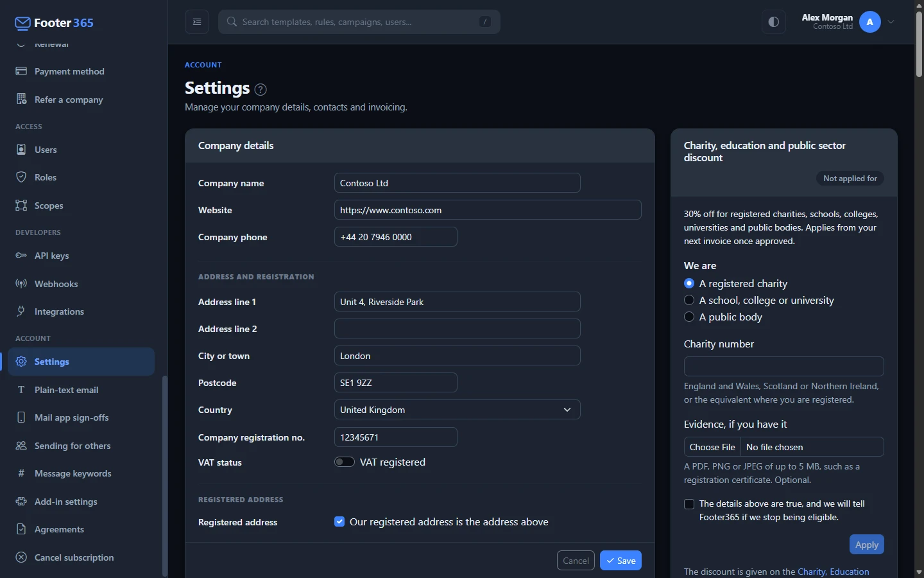The width and height of the screenshot is (924, 578).
Task: Click the Plain-text email T icon
Action: tap(21, 390)
